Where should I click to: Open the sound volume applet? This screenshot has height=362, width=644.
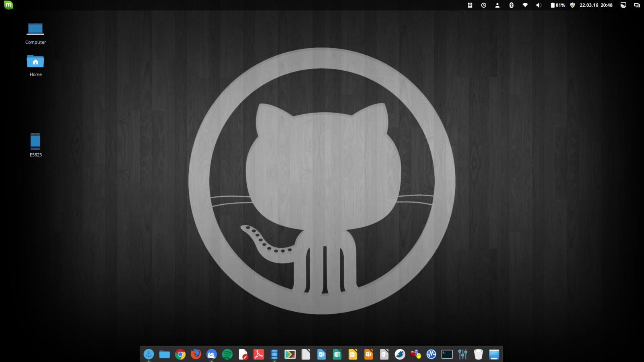pyautogui.click(x=539, y=5)
